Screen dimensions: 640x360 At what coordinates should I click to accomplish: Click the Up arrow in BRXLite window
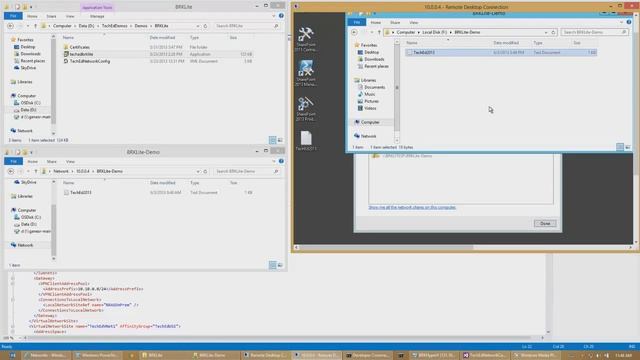pyautogui.click(x=36, y=26)
